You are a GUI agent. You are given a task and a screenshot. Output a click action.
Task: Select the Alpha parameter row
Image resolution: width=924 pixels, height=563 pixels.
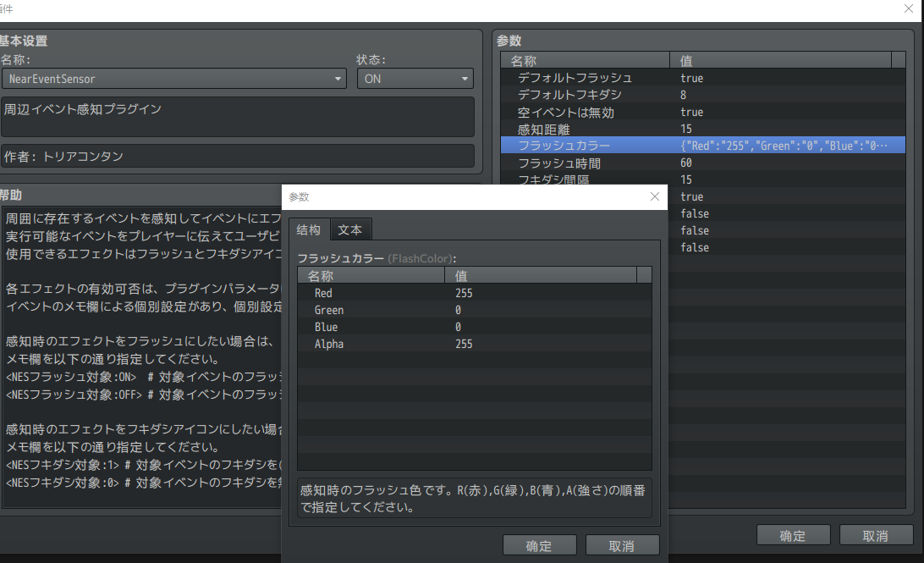(x=475, y=344)
